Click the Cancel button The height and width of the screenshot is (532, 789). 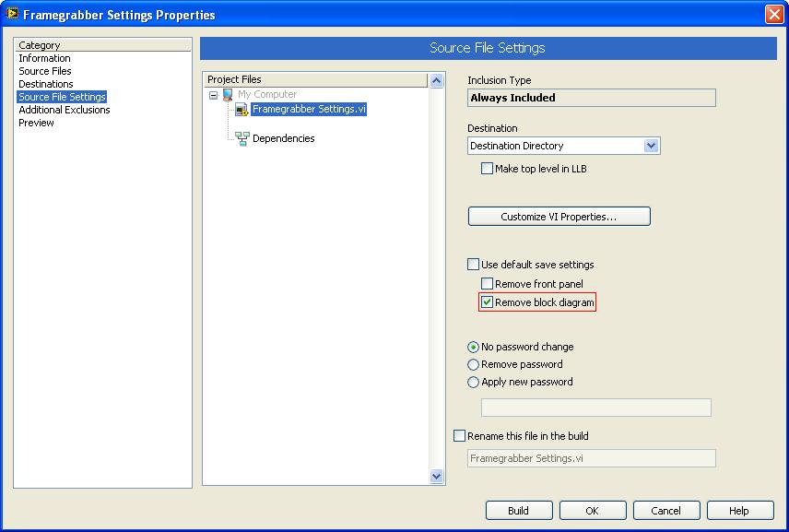click(x=666, y=511)
